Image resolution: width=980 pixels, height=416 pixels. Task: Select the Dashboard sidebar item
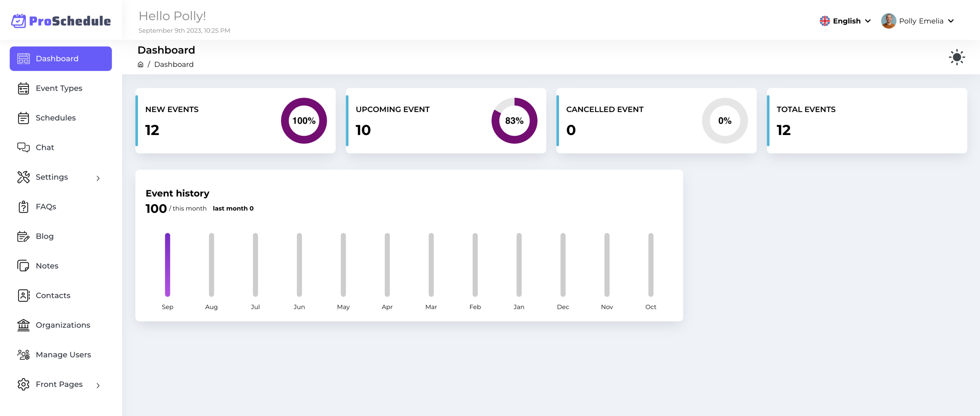(x=61, y=58)
